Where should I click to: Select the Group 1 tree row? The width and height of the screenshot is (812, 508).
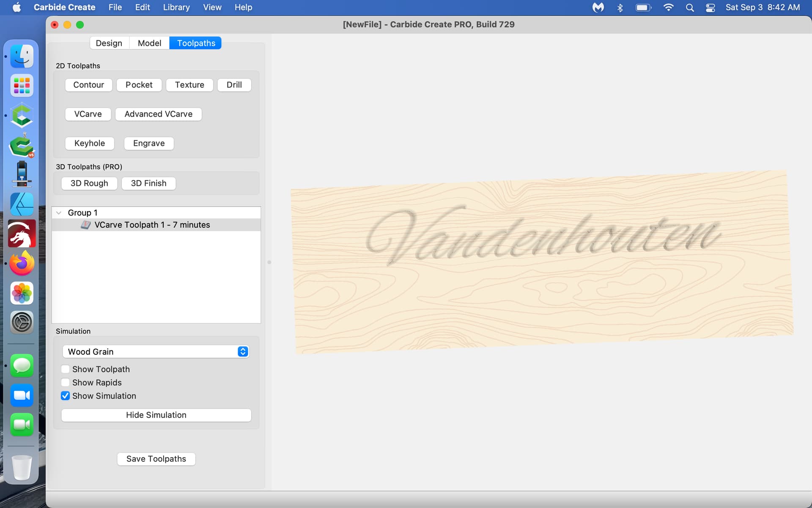pos(156,213)
